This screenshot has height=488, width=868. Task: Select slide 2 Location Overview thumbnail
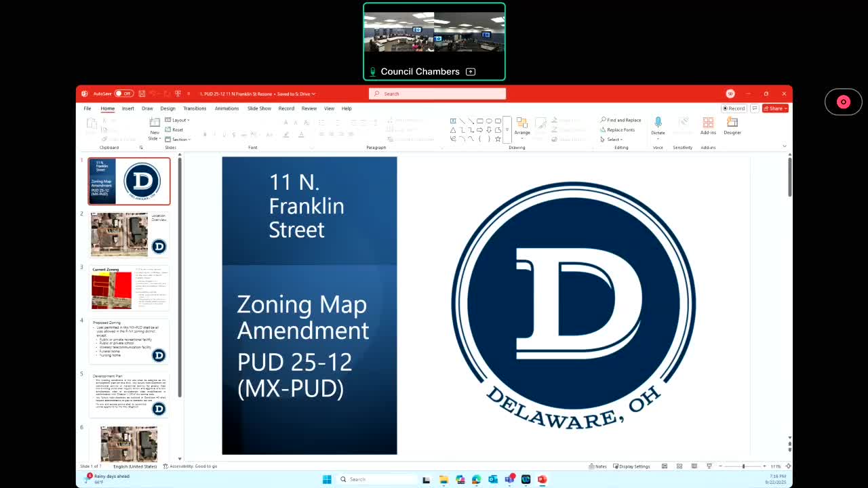pos(129,235)
